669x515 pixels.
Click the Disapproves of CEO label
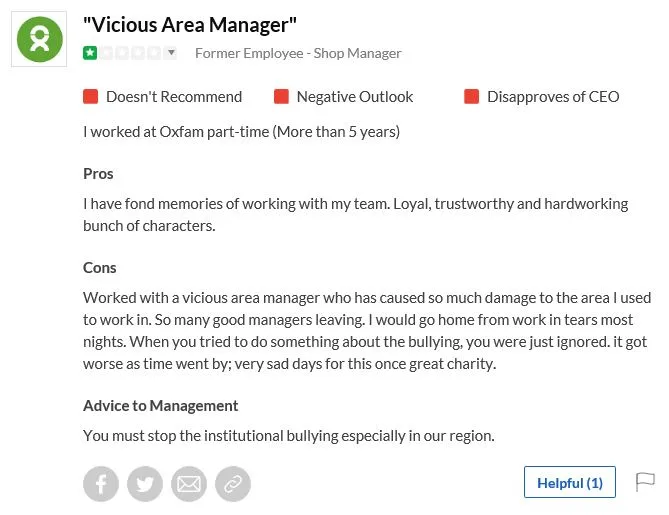[553, 97]
